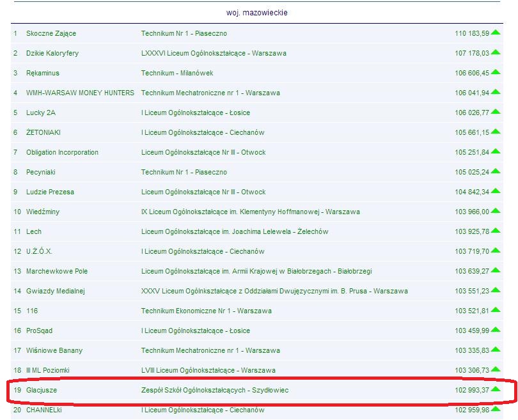This screenshot has height=420, width=518.
Task: Click the Pecyniaki team name
Action: [41, 172]
